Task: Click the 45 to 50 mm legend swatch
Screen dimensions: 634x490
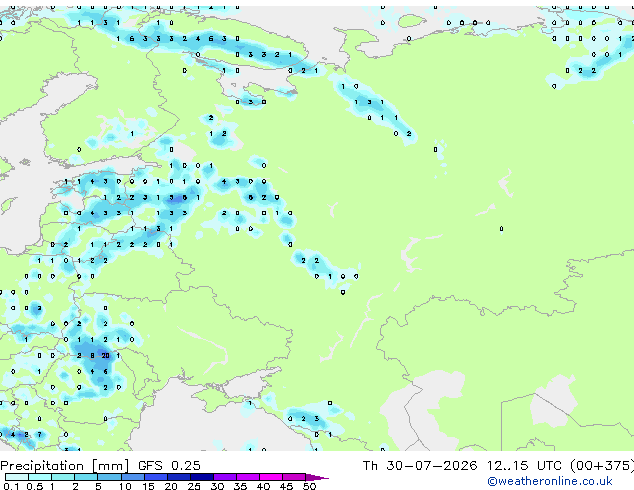Action: (294, 477)
